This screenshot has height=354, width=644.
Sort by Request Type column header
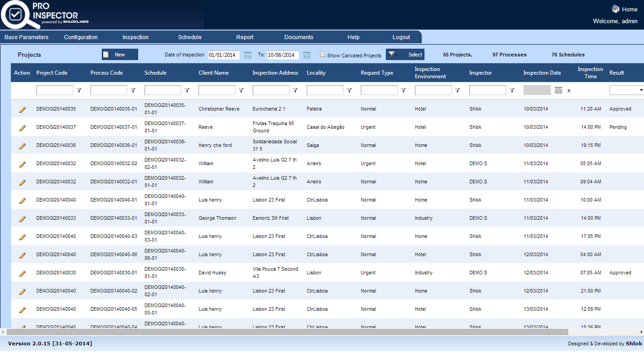377,73
